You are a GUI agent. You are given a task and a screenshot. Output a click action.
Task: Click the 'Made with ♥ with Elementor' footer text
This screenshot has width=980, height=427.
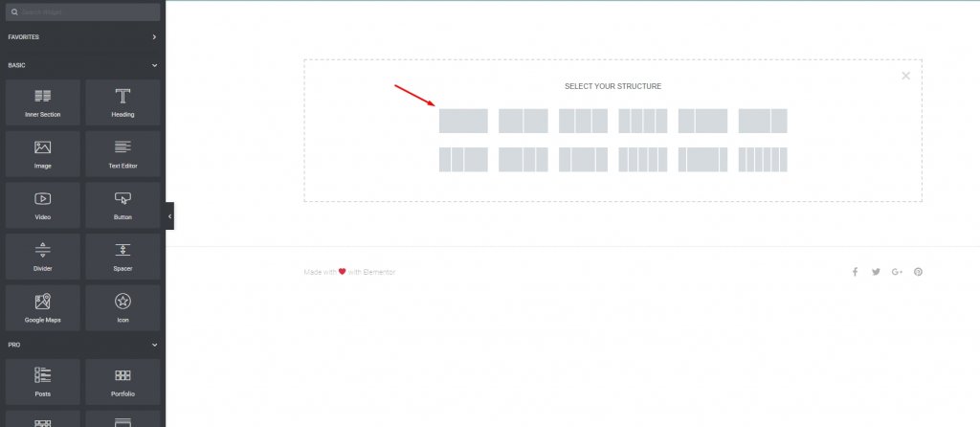tap(349, 272)
